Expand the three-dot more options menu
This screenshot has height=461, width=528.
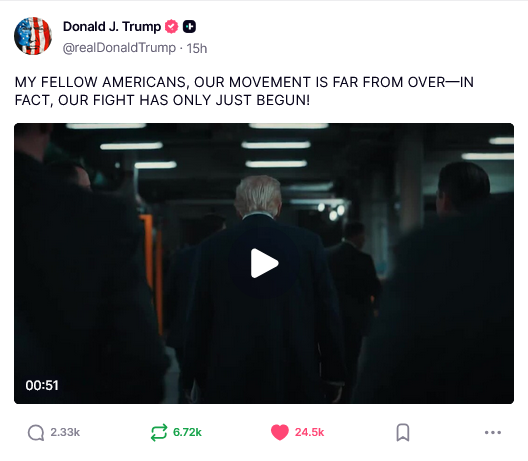point(493,432)
